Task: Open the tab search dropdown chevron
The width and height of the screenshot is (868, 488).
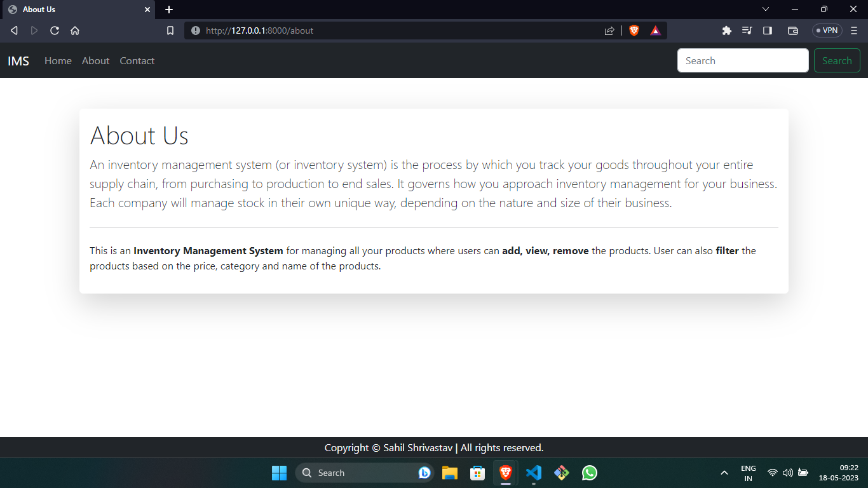Action: [x=766, y=9]
